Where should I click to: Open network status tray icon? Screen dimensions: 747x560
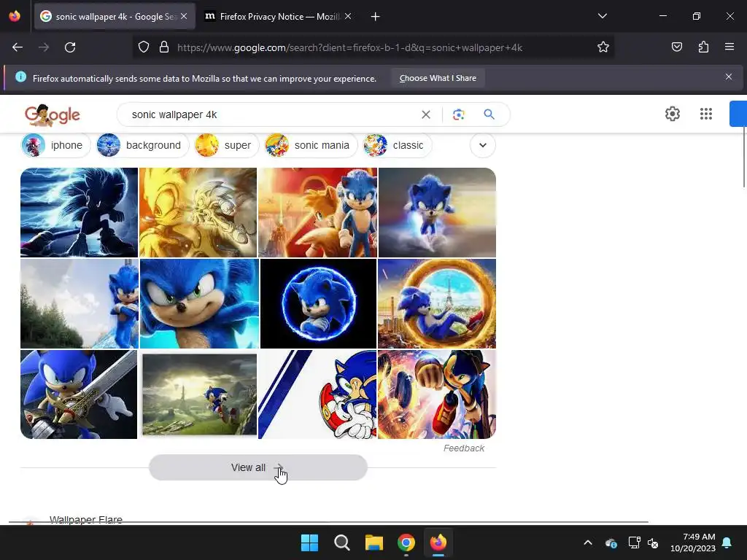634,542
